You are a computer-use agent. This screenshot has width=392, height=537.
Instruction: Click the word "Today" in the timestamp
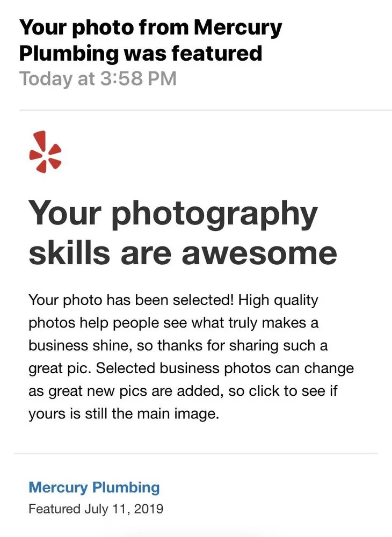(45, 79)
